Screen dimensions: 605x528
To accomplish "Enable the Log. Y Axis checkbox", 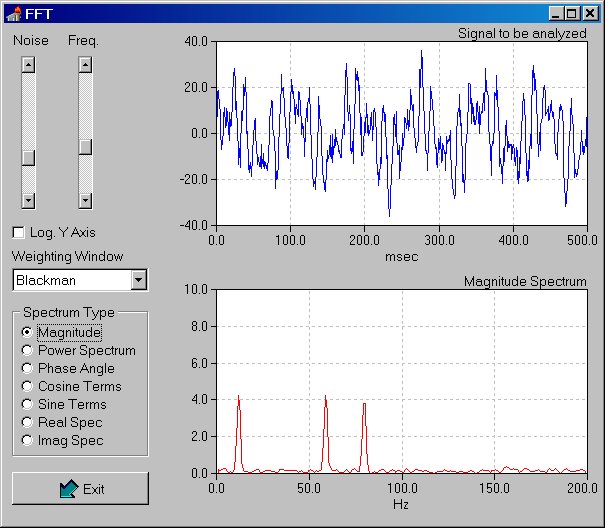I will (18, 233).
